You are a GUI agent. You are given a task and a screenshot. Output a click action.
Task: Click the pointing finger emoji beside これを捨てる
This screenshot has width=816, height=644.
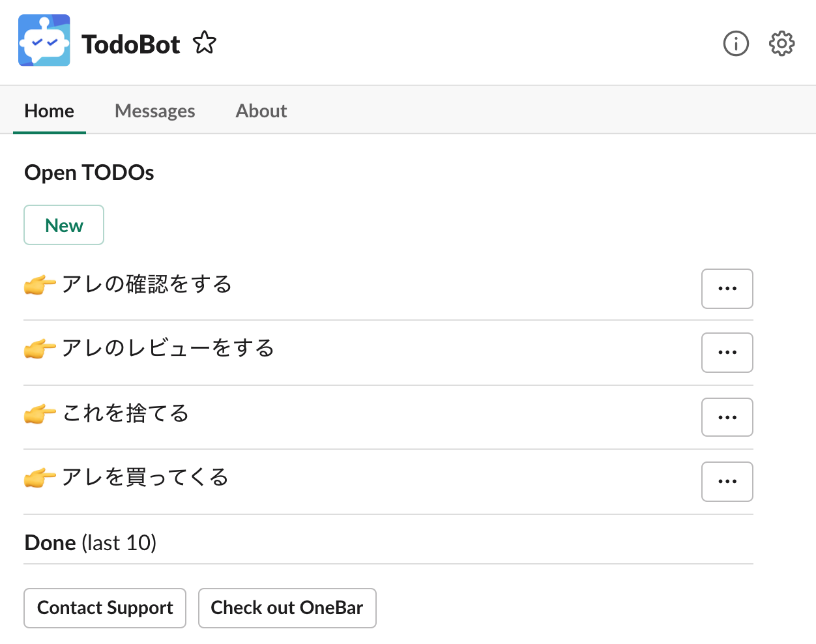coord(40,413)
